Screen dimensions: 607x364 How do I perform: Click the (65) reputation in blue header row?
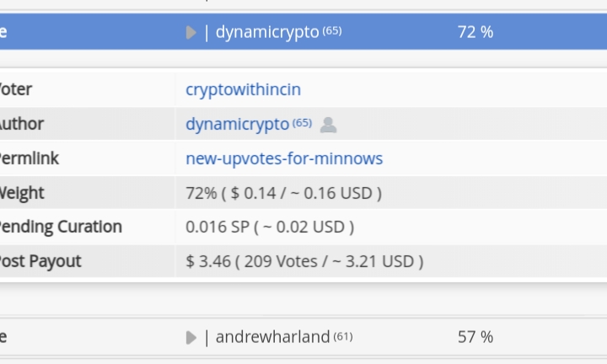click(x=332, y=30)
